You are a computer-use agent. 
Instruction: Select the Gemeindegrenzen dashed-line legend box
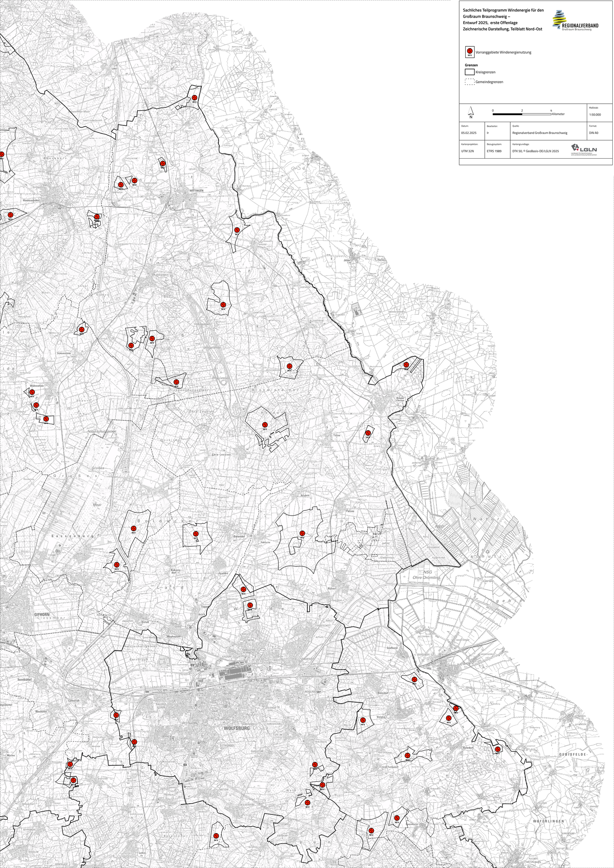coord(469,82)
